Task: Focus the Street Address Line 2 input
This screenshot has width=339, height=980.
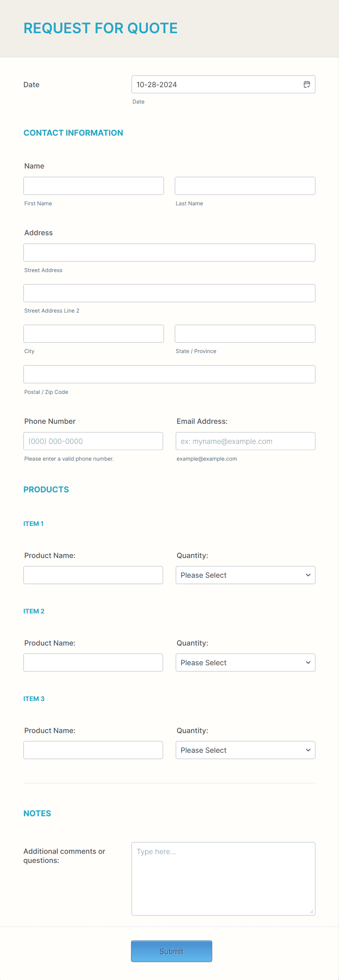Action: pos(169,293)
